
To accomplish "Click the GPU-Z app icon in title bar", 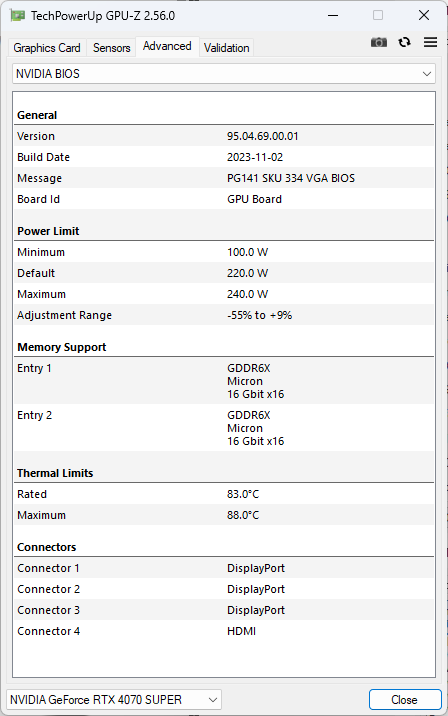I will click(x=18, y=16).
